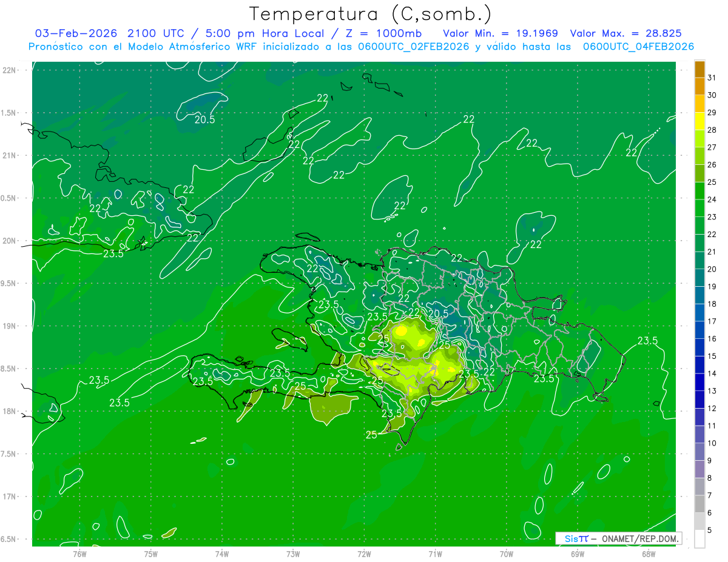Click the 20N latitude axis label
Viewport: 728px width, 562px height.
(x=10, y=241)
